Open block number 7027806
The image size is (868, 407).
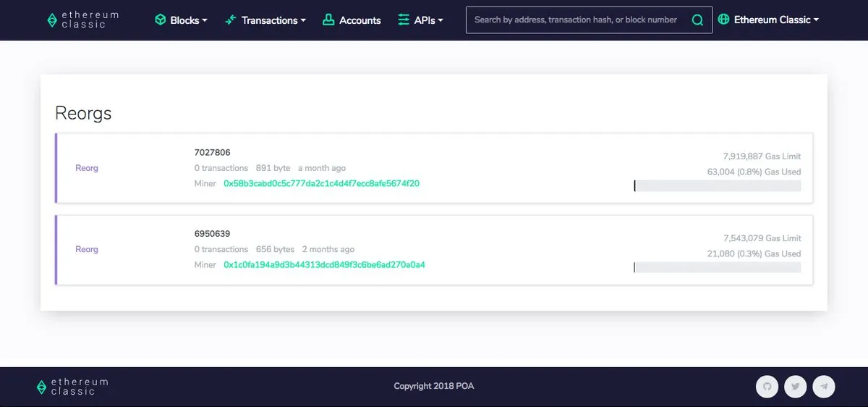pyautogui.click(x=213, y=153)
